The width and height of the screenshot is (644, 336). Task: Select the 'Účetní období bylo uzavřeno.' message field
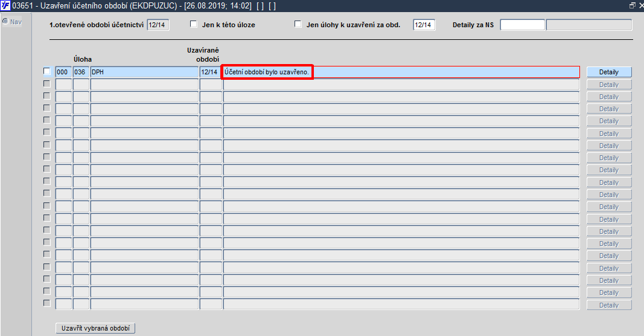click(x=401, y=72)
